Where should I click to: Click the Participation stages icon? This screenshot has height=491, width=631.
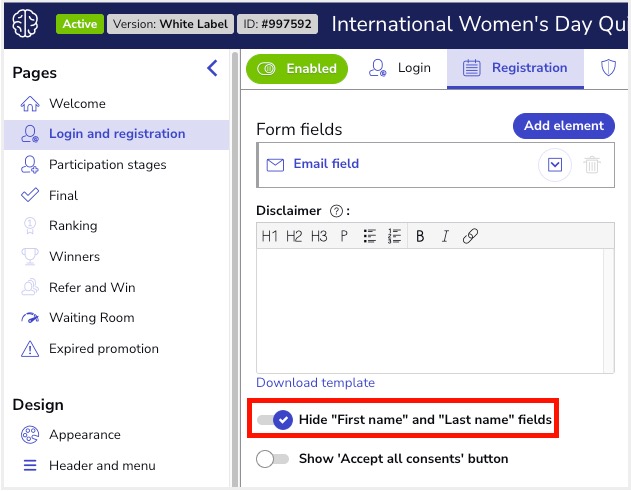tap(30, 165)
